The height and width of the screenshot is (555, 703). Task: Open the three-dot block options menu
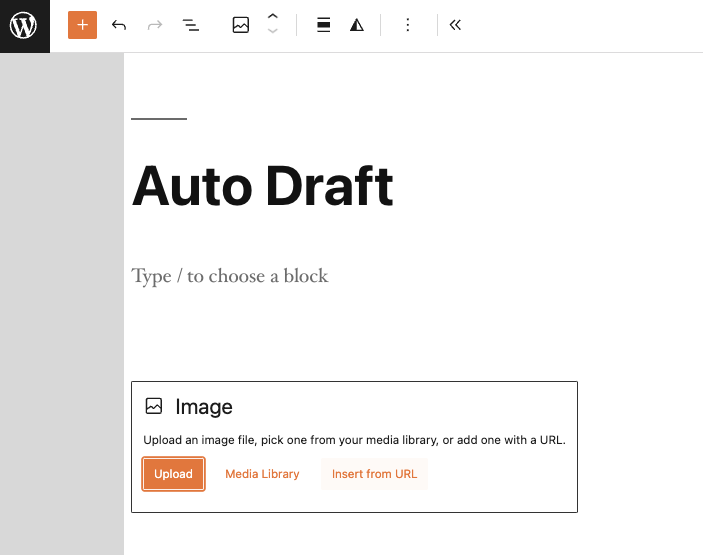[407, 26]
